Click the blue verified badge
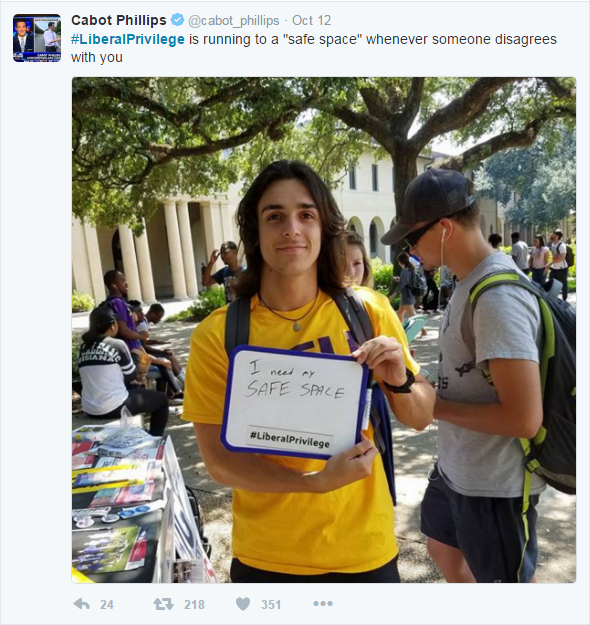The image size is (590, 625). point(177,20)
